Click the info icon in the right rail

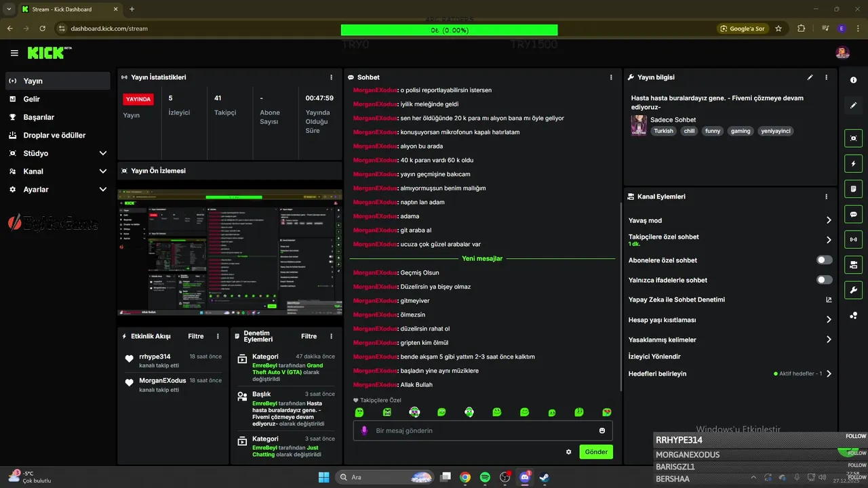click(x=853, y=80)
